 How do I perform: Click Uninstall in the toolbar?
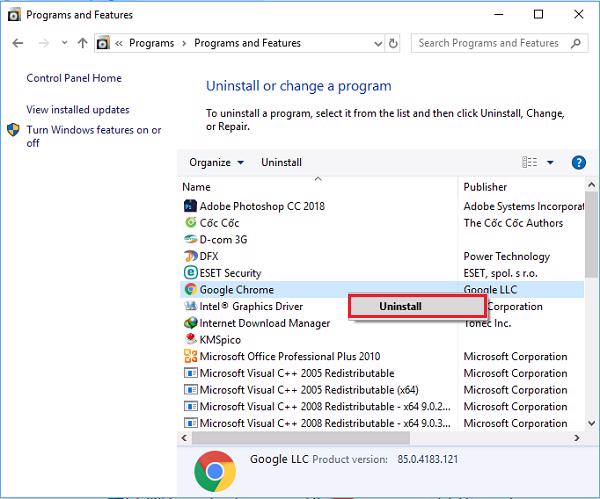point(281,163)
